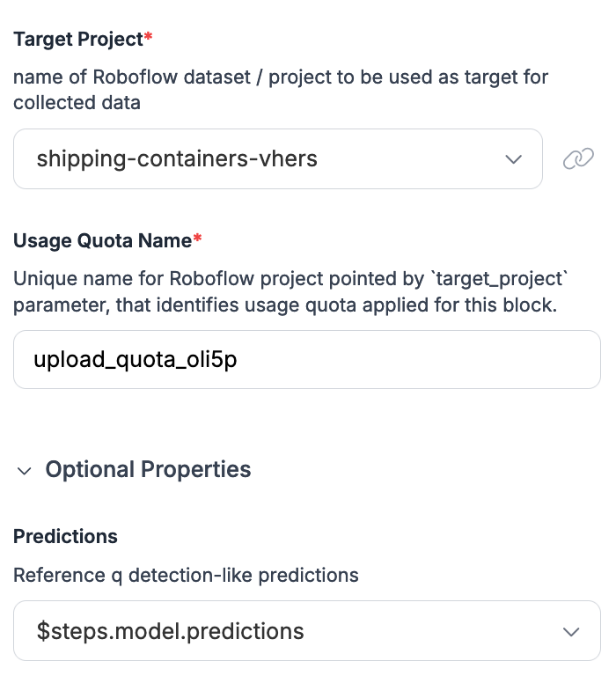Click the red asterisk after Target Project

point(148,38)
